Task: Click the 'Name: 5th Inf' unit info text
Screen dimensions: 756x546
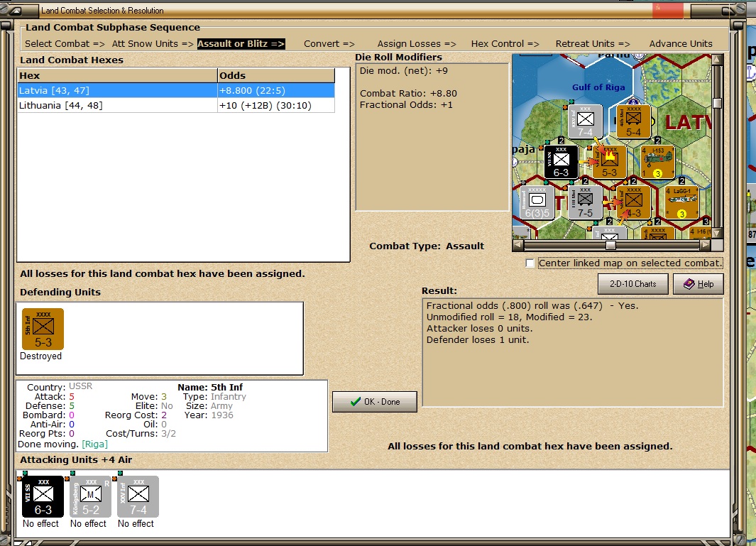Action: [x=210, y=388]
